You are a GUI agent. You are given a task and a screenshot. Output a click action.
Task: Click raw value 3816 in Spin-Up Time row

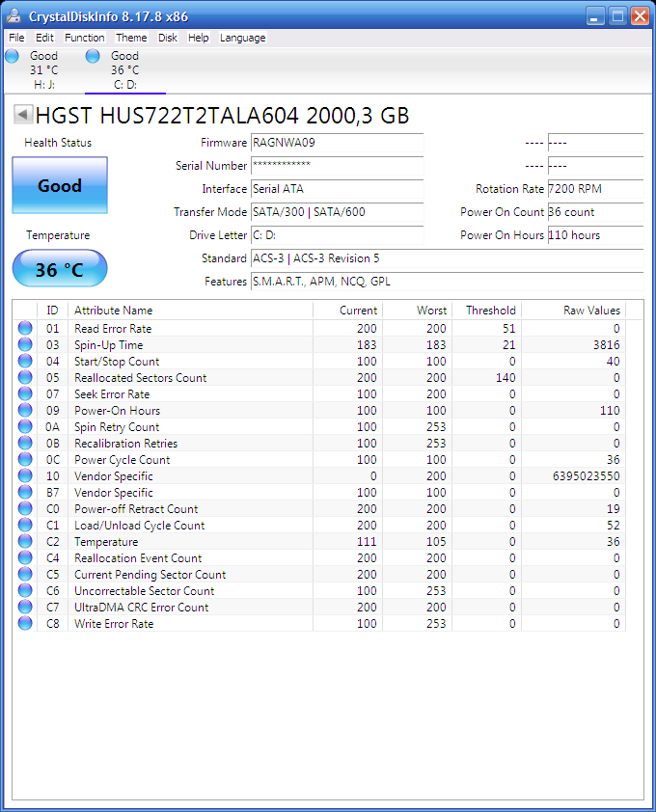click(606, 345)
